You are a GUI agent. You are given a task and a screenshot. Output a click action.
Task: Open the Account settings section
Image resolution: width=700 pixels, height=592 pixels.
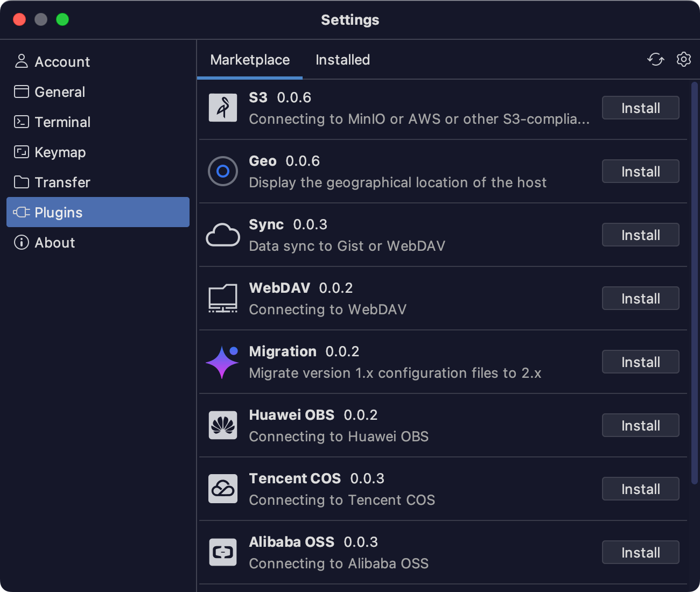(62, 62)
